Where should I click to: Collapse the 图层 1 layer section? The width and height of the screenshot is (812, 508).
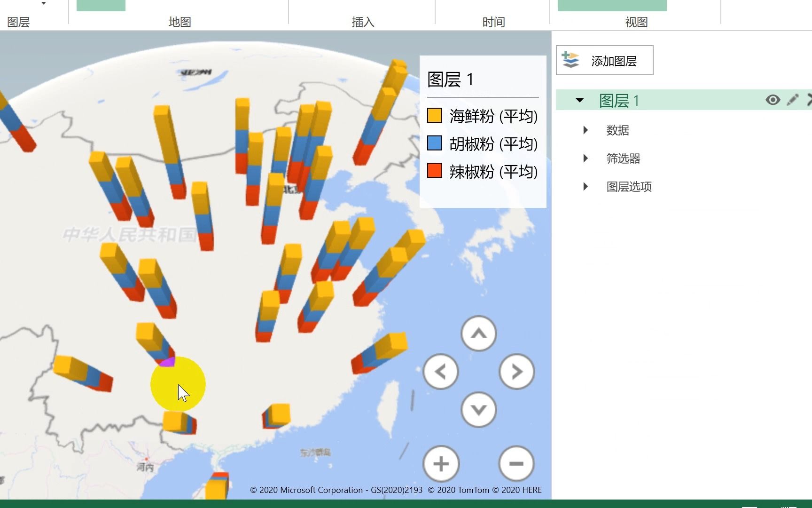point(579,100)
